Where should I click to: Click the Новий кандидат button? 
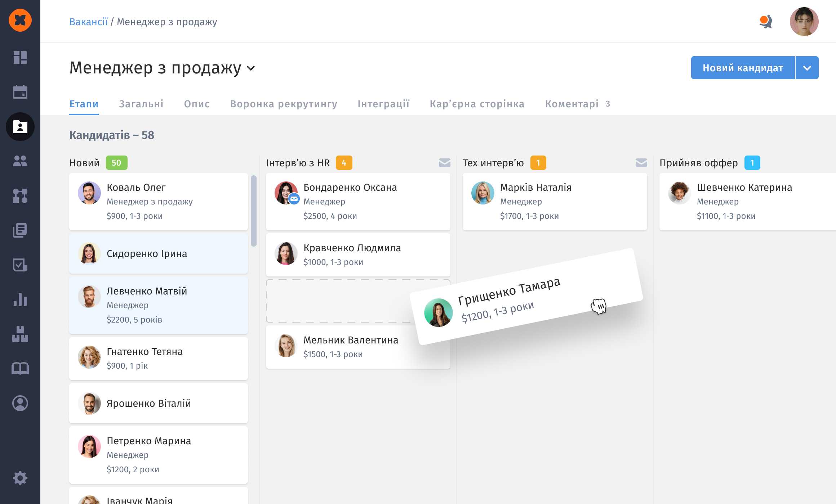click(743, 68)
